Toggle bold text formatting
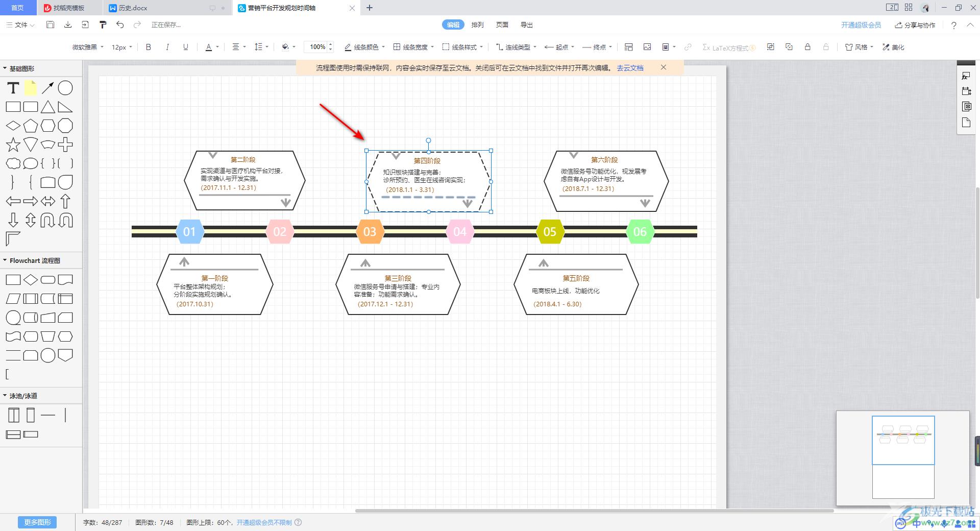 click(149, 47)
